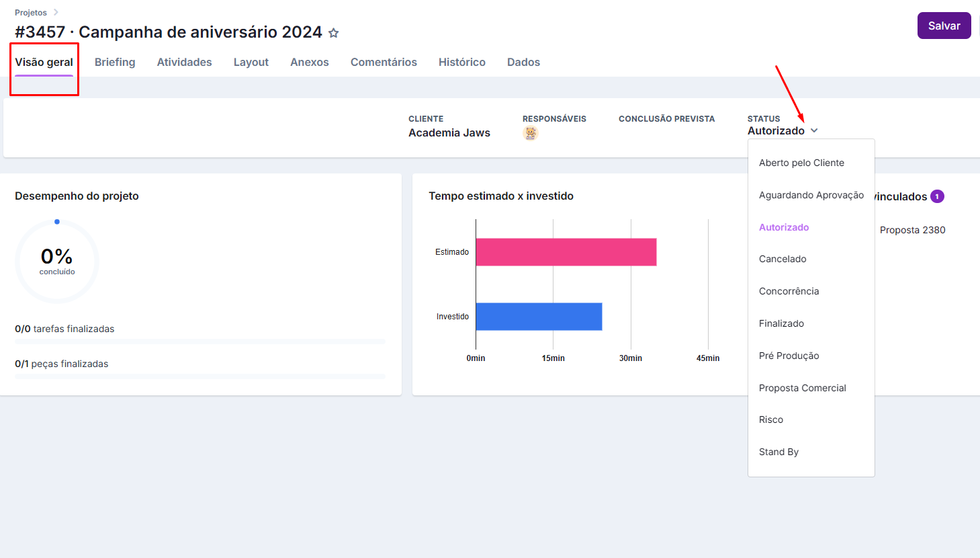Viewport: 980px width, 558px height.
Task: Pick Finalizado from status list
Action: pos(781,323)
